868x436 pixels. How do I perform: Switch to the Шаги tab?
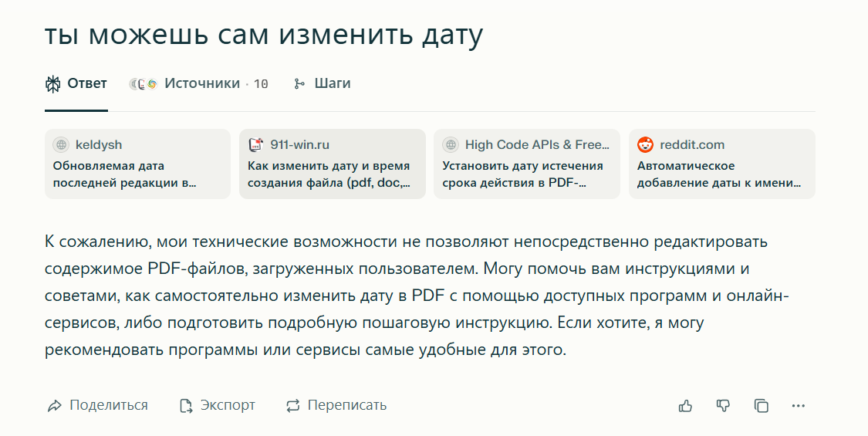point(332,83)
